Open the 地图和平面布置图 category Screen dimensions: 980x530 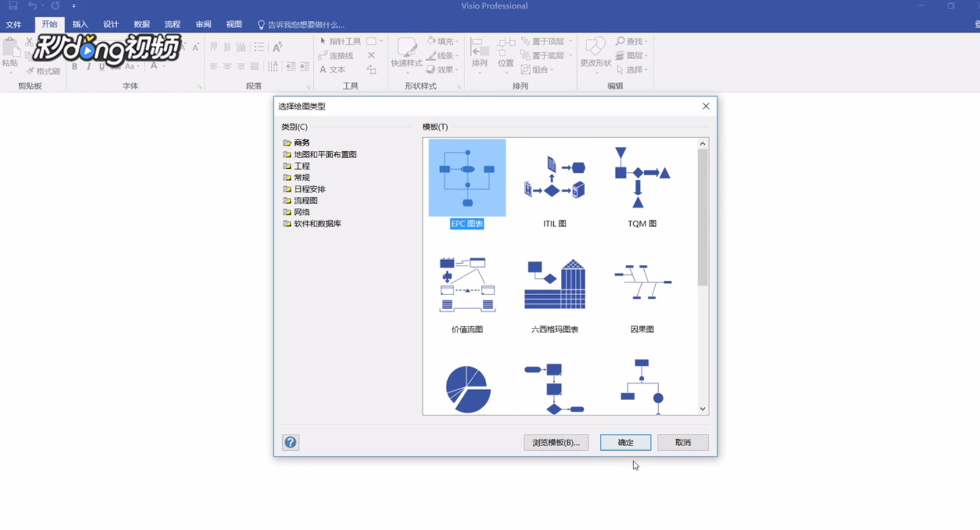[320, 154]
